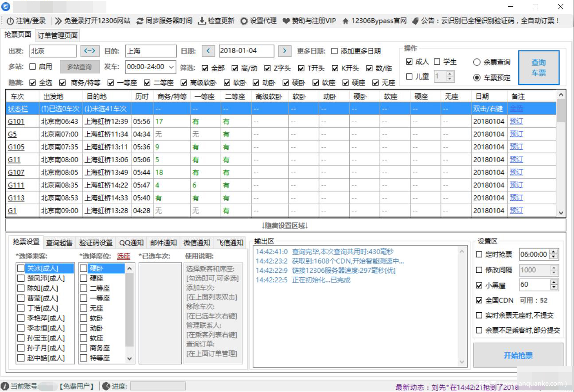Click the logout/login power icon
The height and width of the screenshot is (392, 574).
(10, 21)
